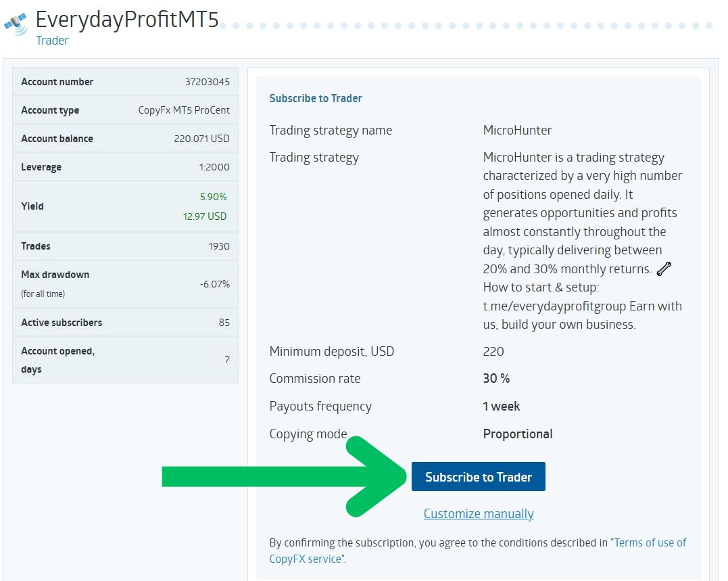This screenshot has width=728, height=581.
Task: Click the Proportional copying mode value
Action: click(x=518, y=434)
